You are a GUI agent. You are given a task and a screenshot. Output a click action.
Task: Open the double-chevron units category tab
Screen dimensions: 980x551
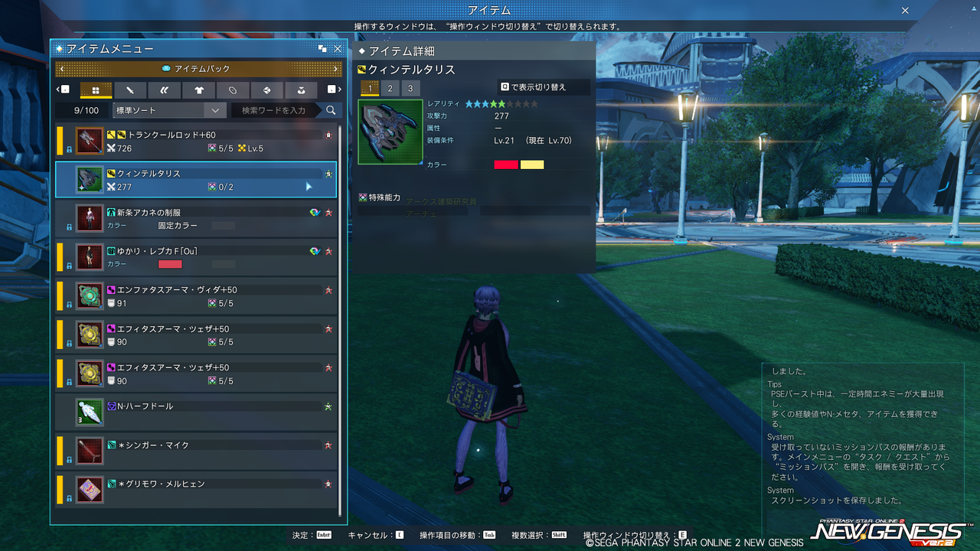pos(165,90)
